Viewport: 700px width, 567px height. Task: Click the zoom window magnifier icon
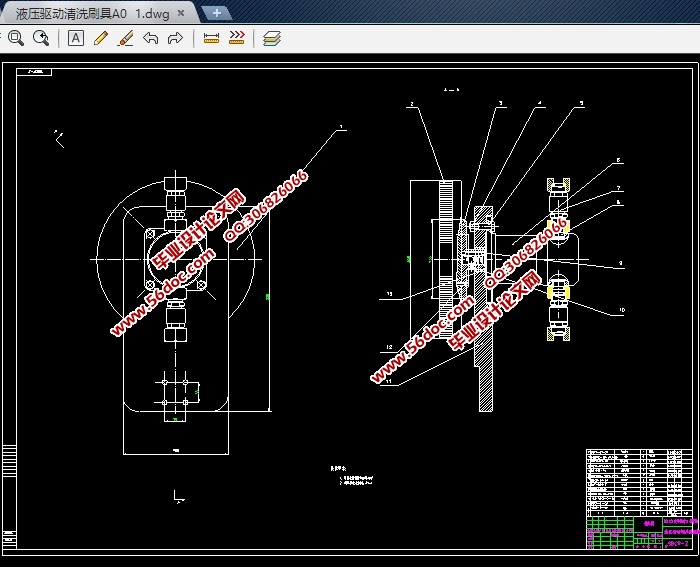pos(15,38)
